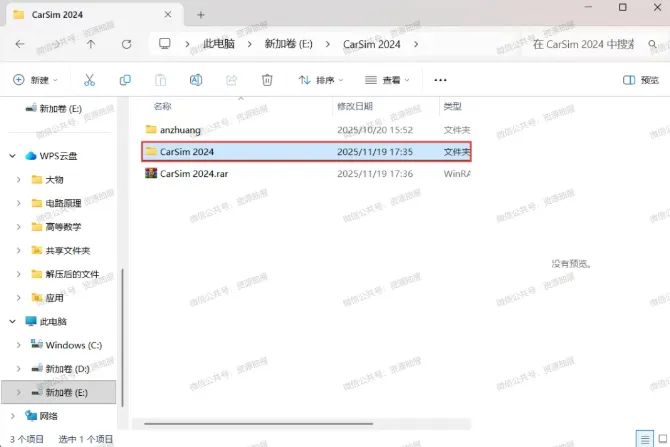Open the 查看 view dropdown
This screenshot has width=670, height=447.
(387, 80)
